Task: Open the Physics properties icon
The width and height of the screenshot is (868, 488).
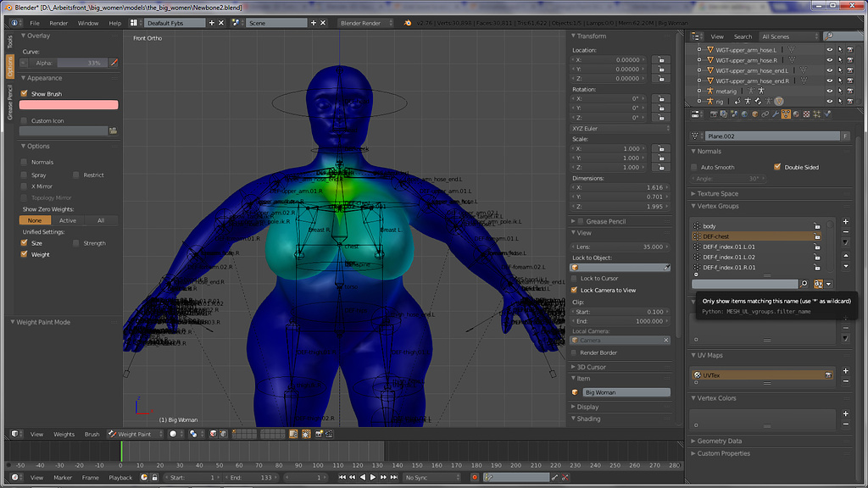Action: (x=827, y=114)
